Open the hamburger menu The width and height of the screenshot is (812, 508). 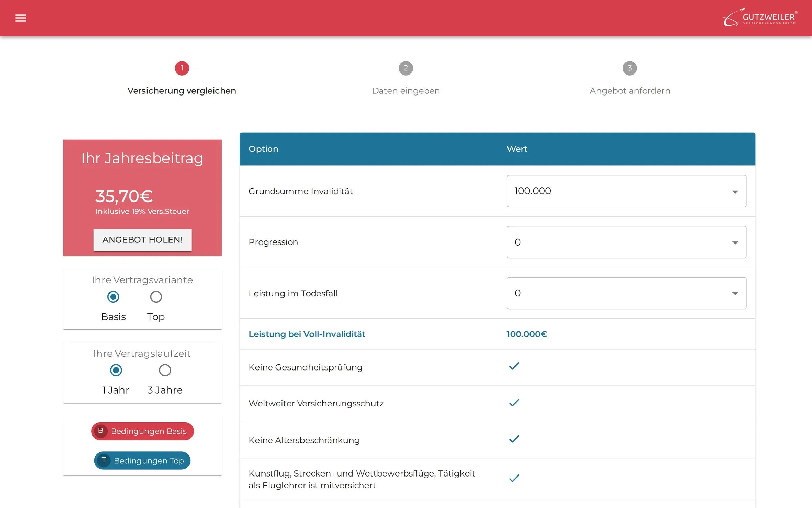tap(21, 18)
